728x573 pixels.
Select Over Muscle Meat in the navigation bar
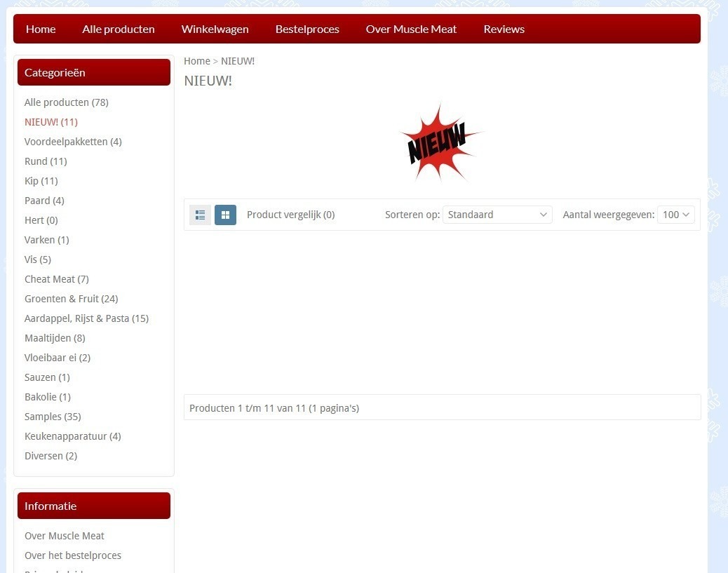(x=411, y=29)
